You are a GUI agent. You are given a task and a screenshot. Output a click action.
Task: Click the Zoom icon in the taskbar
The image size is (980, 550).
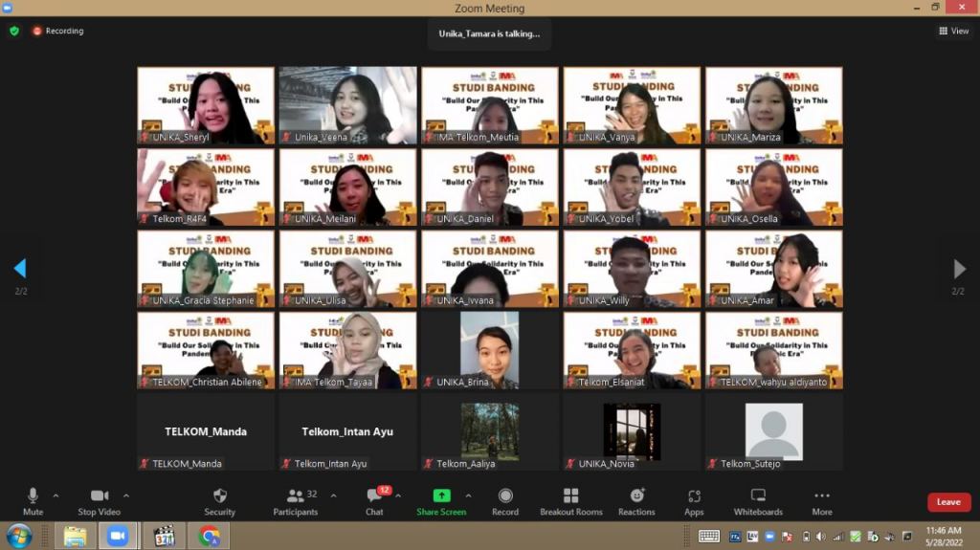tap(118, 537)
